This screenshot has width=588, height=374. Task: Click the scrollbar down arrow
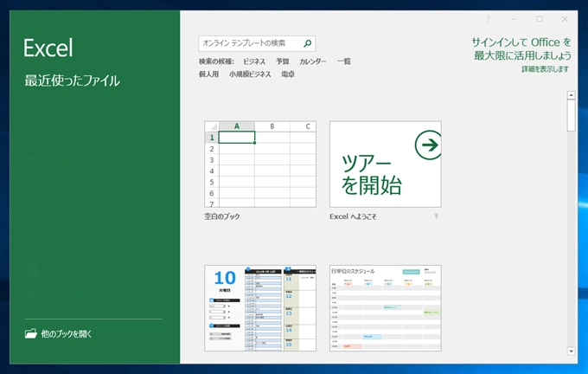[571, 351]
